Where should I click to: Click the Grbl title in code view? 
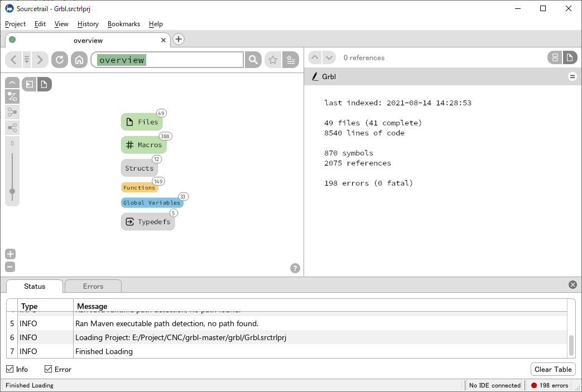click(x=329, y=76)
